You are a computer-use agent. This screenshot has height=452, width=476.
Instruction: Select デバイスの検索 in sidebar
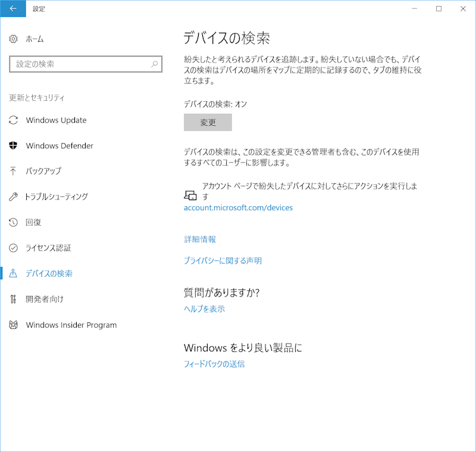[x=49, y=273]
